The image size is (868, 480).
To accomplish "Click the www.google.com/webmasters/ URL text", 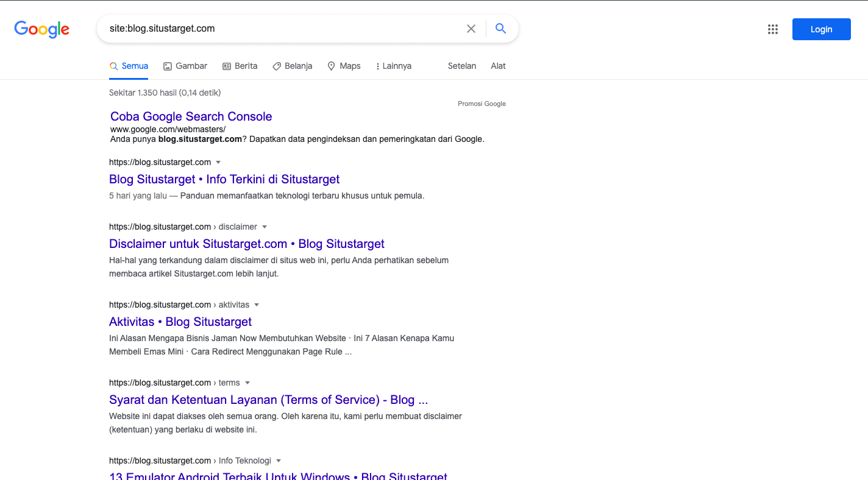I will (168, 129).
